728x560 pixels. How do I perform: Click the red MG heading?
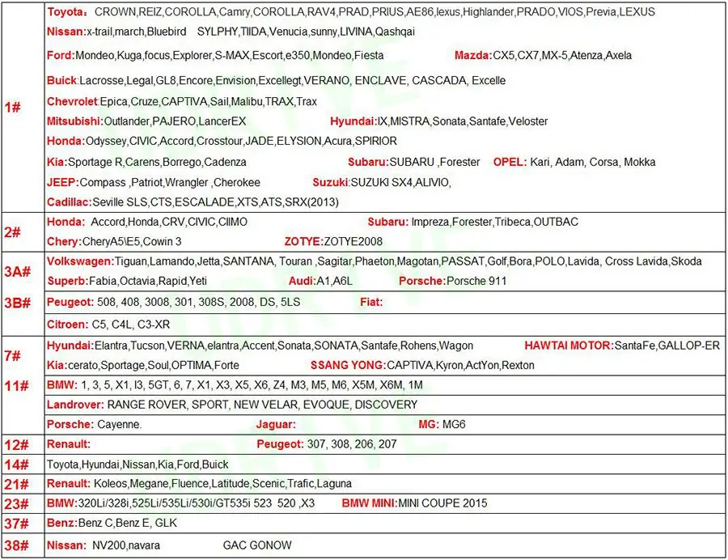tap(429, 424)
